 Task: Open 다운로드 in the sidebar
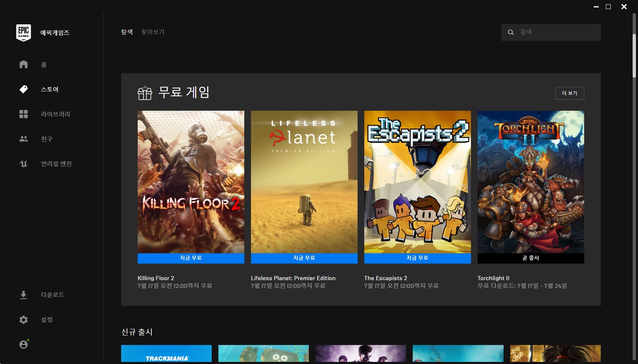(x=53, y=295)
